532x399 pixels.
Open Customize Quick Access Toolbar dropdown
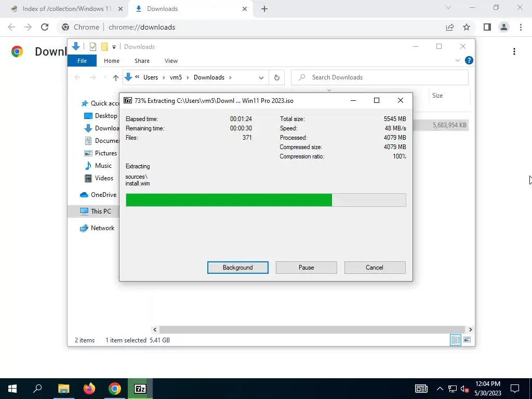coord(114,47)
